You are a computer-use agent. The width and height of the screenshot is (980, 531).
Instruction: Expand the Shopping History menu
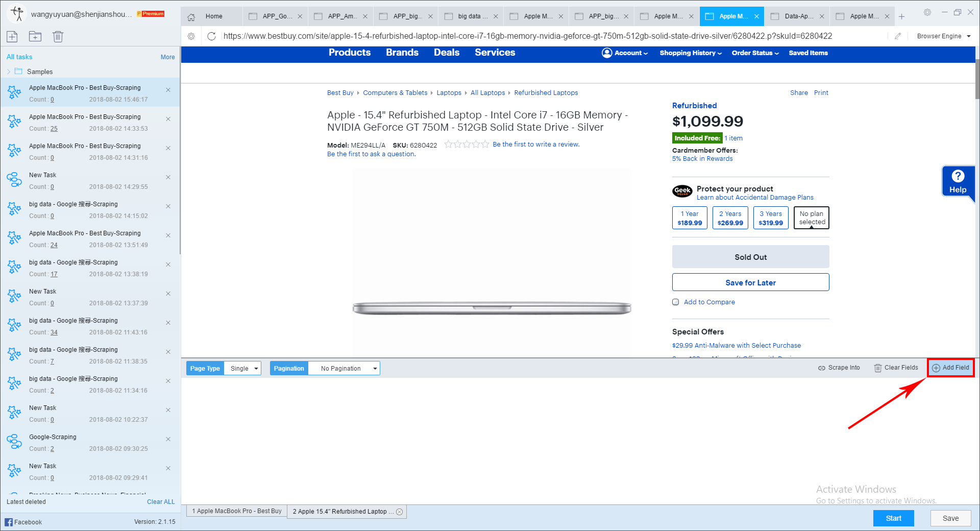(691, 53)
